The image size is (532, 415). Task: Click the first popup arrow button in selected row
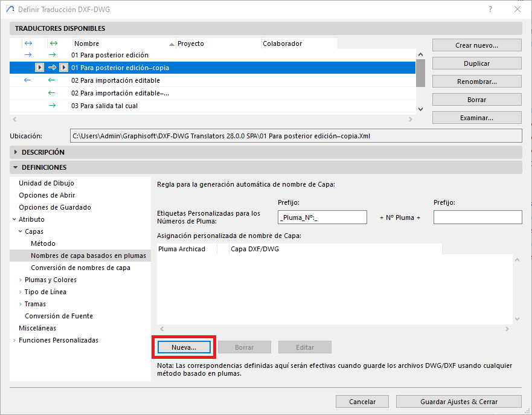[39, 68]
